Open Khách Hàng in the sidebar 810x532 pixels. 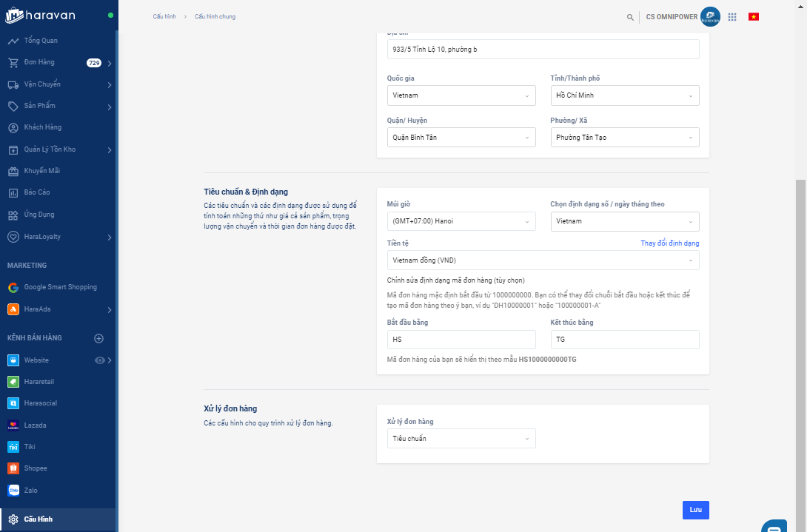42,127
